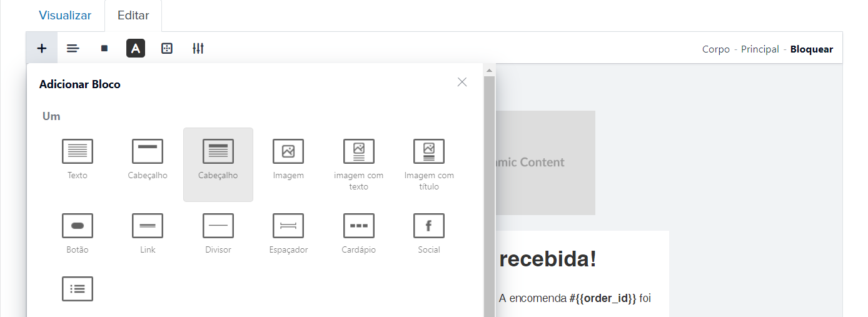Click the scrollbar up arrow
This screenshot has width=868, height=317.
point(489,70)
